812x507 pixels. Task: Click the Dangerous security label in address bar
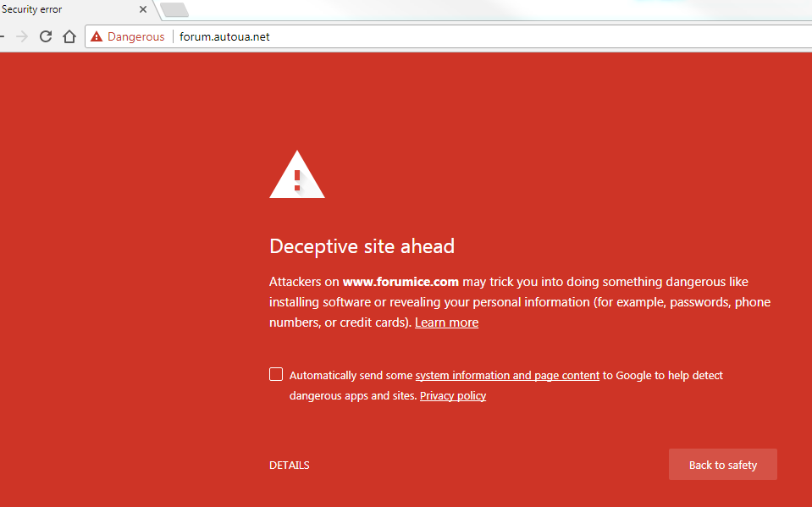135,36
